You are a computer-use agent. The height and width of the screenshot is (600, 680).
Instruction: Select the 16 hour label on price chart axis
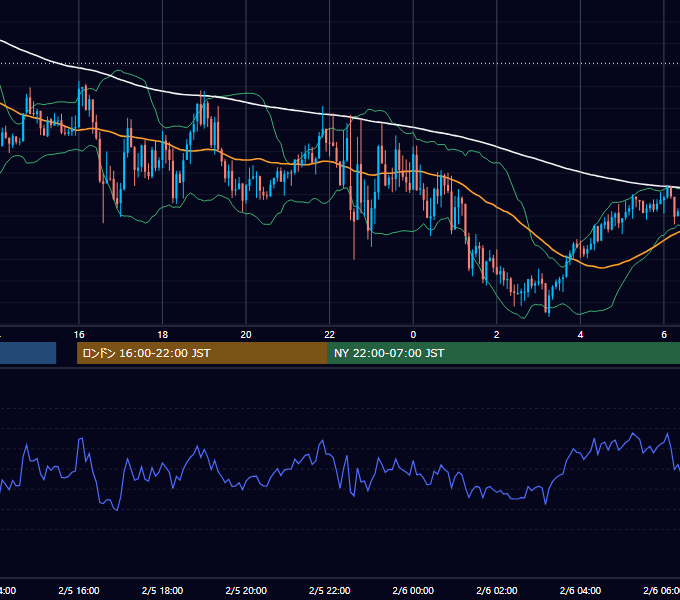click(79, 335)
